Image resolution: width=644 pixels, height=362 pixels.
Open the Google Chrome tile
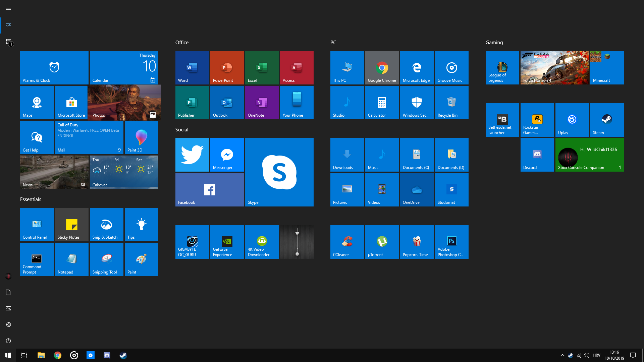point(381,67)
